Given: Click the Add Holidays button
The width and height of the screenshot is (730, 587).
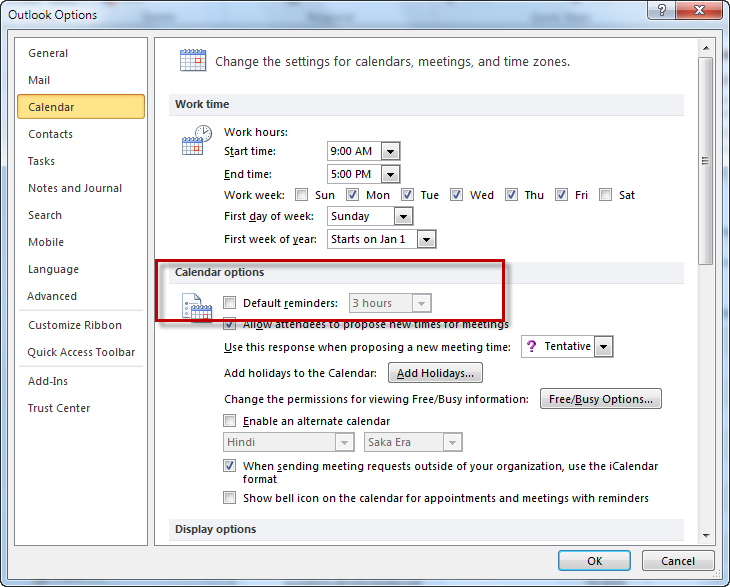Looking at the screenshot, I should pos(435,373).
